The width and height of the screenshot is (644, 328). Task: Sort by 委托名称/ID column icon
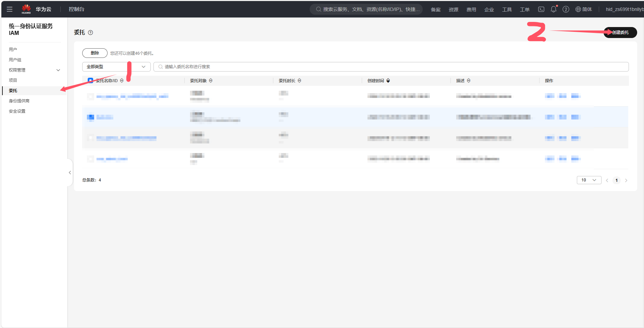point(122,80)
